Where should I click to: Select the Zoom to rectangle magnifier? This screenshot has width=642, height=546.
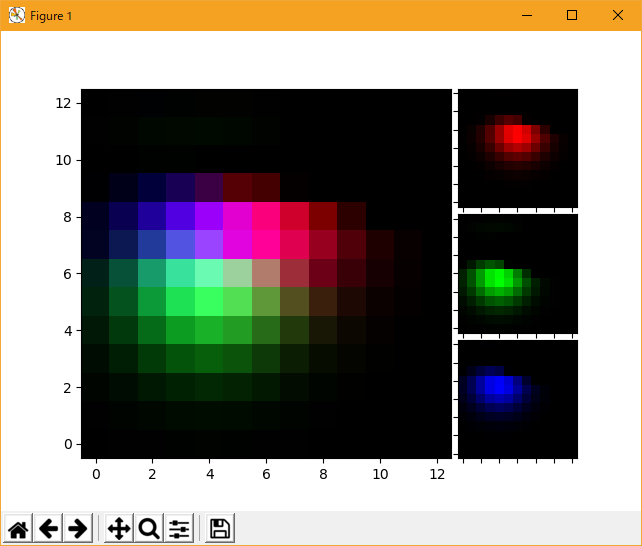pyautogui.click(x=149, y=528)
